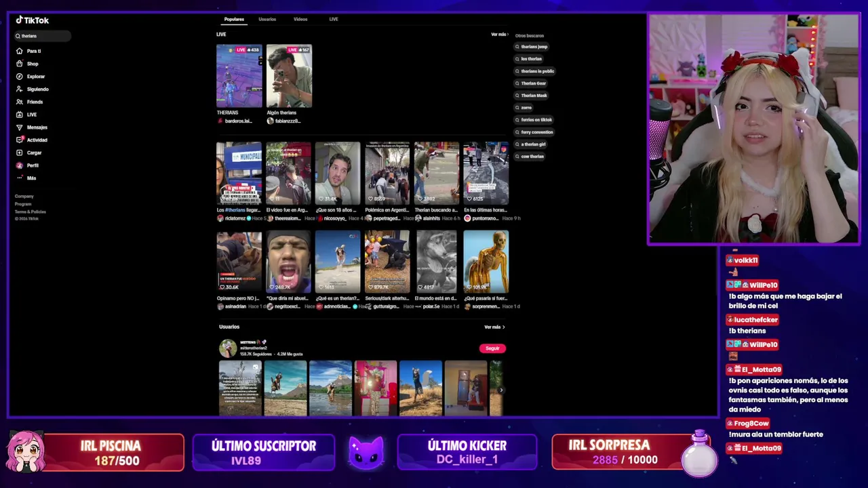Click the Explorar compass icon

point(20,77)
